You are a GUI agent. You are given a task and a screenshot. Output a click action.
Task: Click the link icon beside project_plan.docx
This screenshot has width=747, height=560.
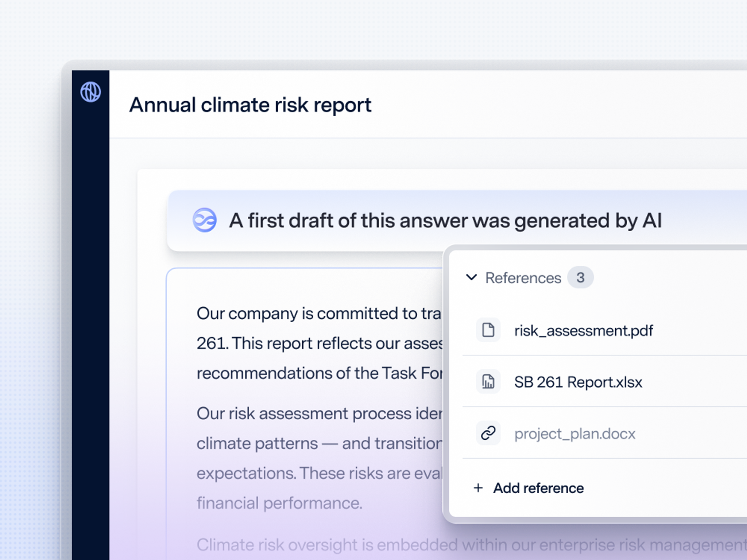coord(488,433)
